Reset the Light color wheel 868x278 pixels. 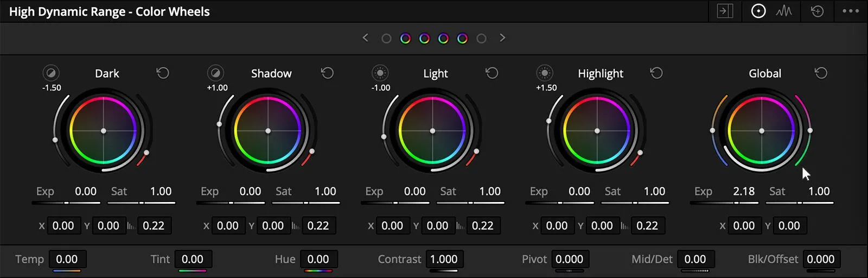(x=492, y=73)
